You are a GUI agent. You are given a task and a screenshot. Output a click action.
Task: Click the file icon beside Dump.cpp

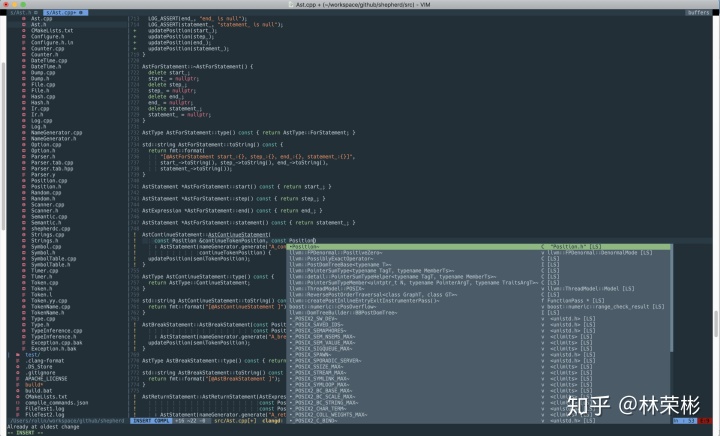click(x=24, y=73)
